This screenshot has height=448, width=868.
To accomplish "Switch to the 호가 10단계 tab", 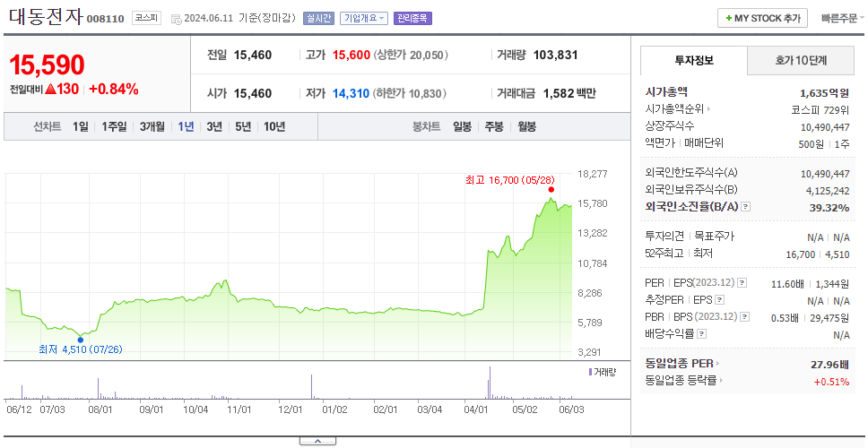I will (x=801, y=60).
